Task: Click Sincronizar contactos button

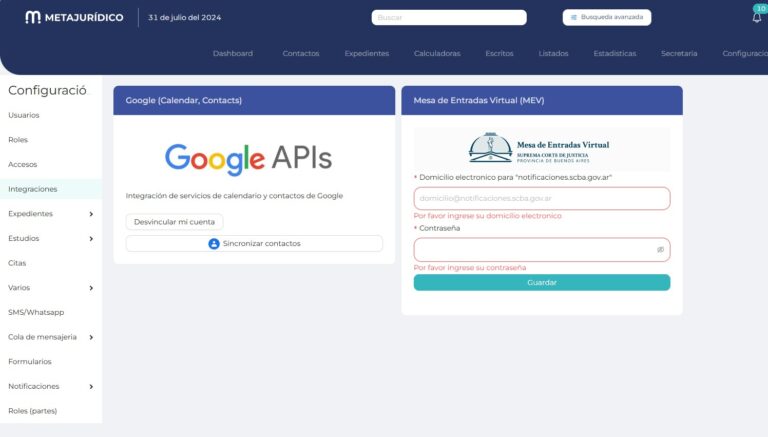Action: coord(254,243)
